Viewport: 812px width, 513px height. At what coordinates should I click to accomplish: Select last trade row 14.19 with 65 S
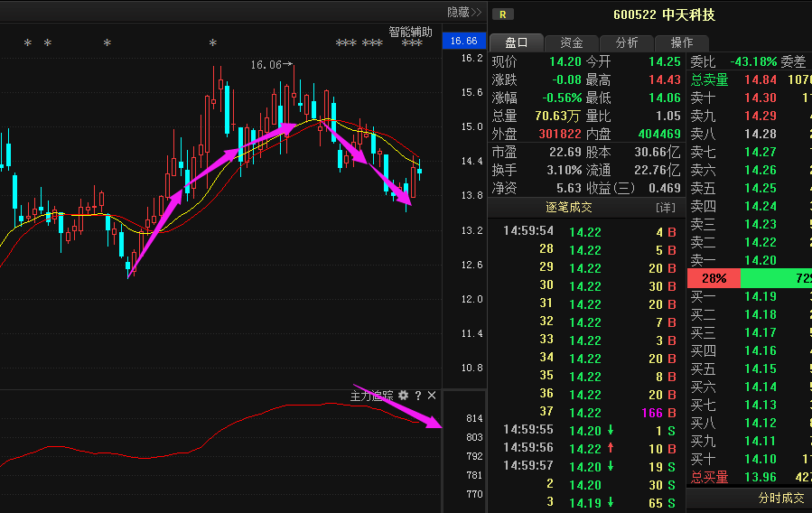pyautogui.click(x=587, y=503)
